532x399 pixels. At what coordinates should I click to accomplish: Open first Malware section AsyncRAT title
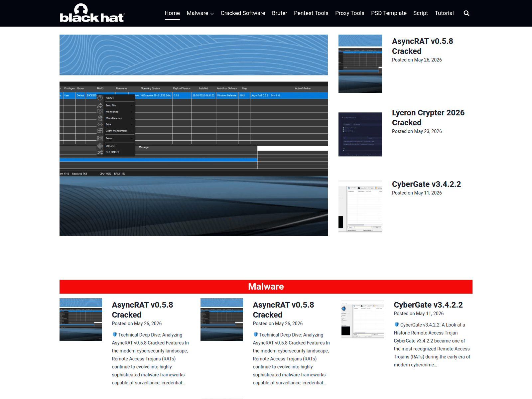(142, 310)
